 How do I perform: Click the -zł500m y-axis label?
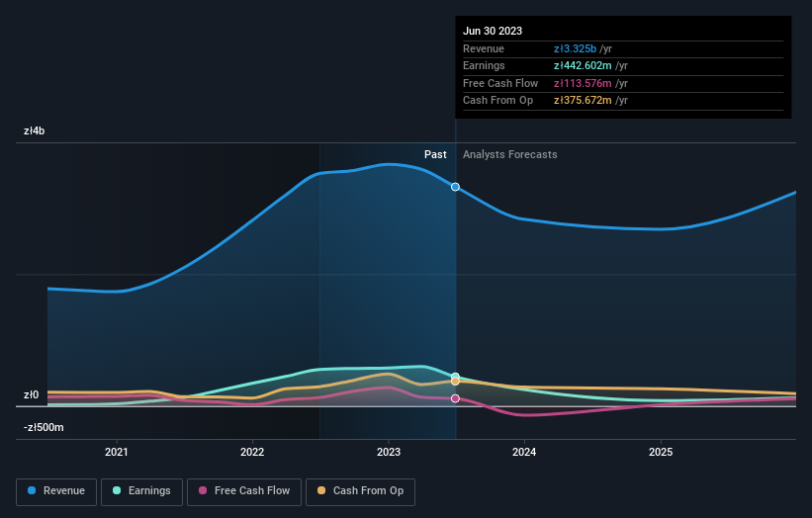pos(44,427)
